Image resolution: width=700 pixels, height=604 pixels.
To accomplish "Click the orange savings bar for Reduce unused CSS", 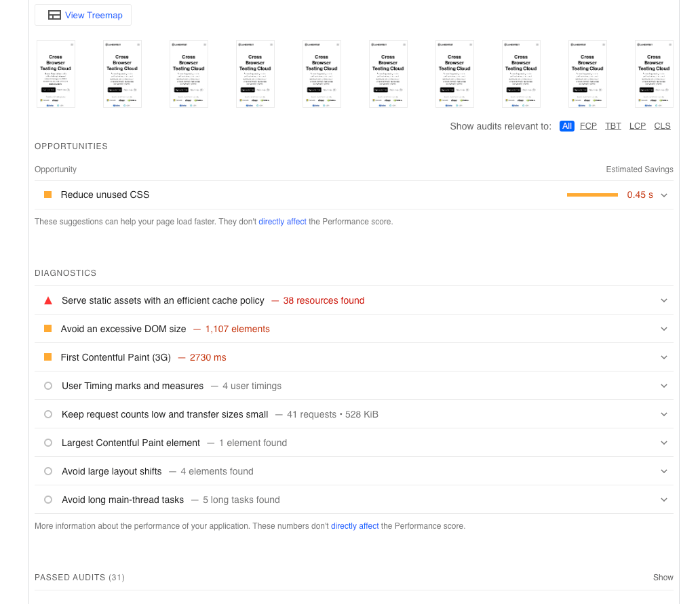I will point(591,195).
